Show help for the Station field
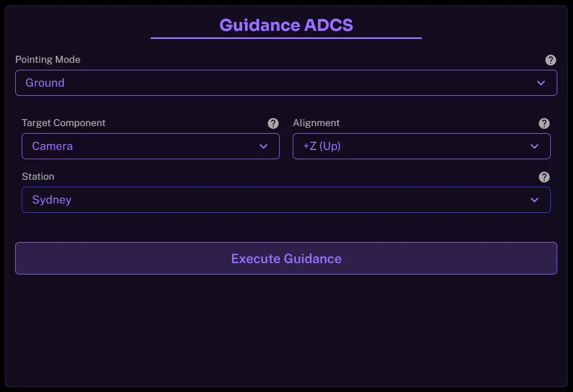This screenshot has height=392, width=573. pos(544,177)
